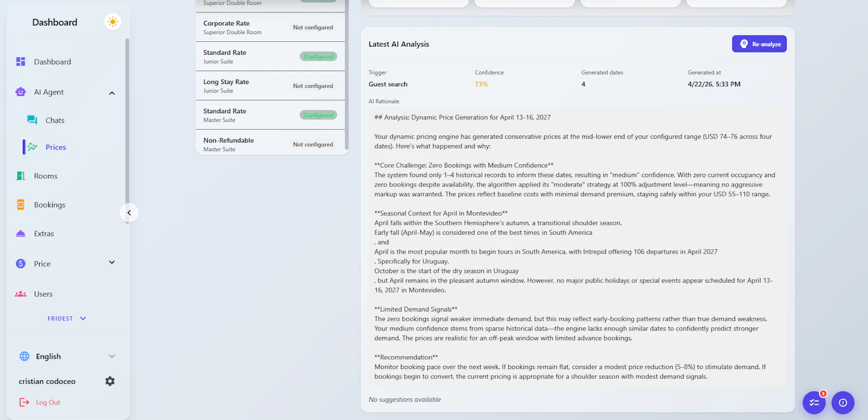868x420 pixels.
Task: Click the sidebar vertical scrollbar
Action: pyautogui.click(x=127, y=130)
